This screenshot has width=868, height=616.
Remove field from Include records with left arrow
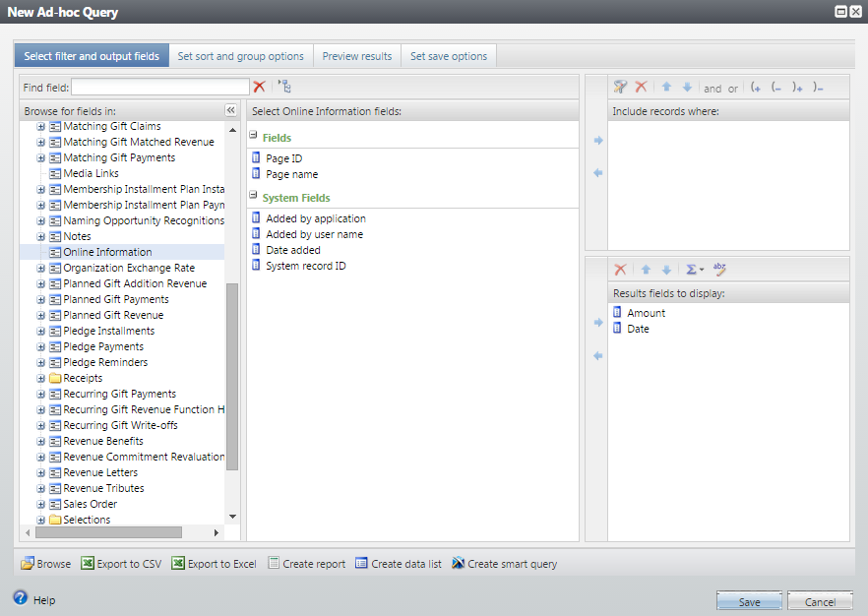tap(598, 173)
